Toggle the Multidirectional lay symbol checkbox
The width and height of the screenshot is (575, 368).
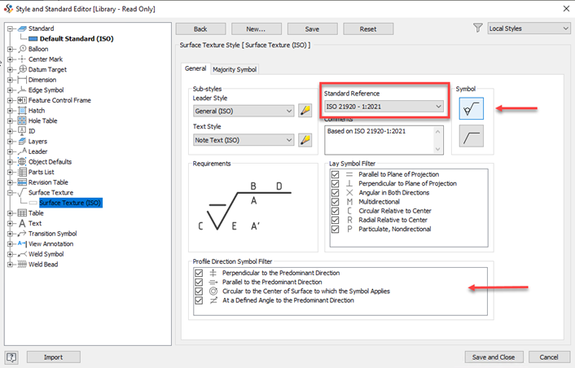tap(335, 202)
